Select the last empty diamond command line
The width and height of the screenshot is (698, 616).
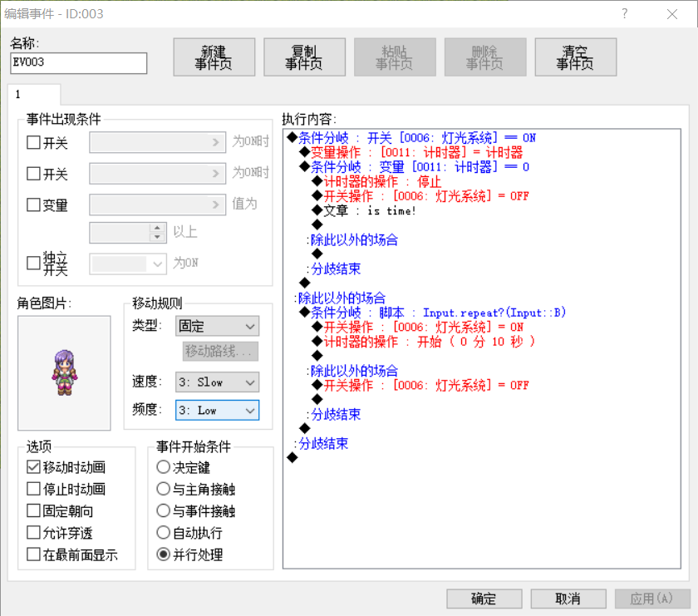tap(292, 457)
